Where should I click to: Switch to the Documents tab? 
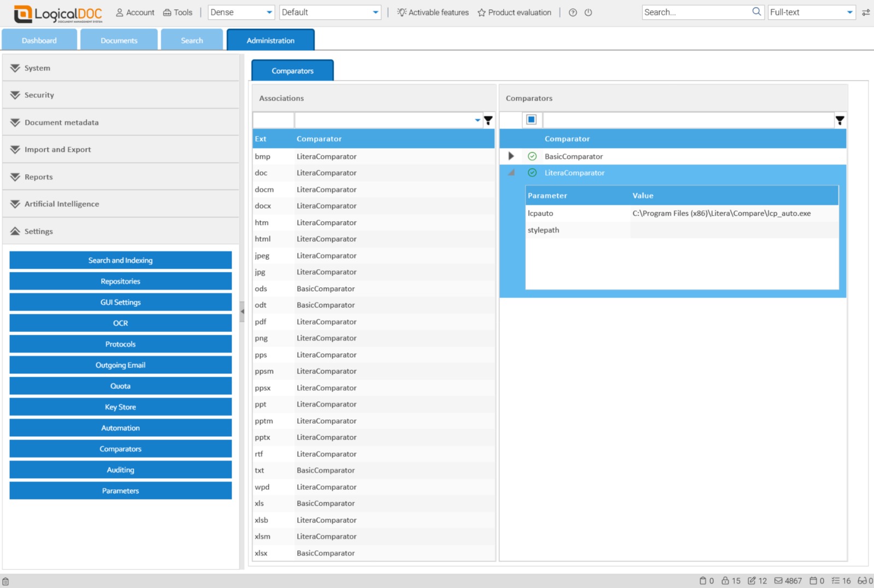[119, 40]
